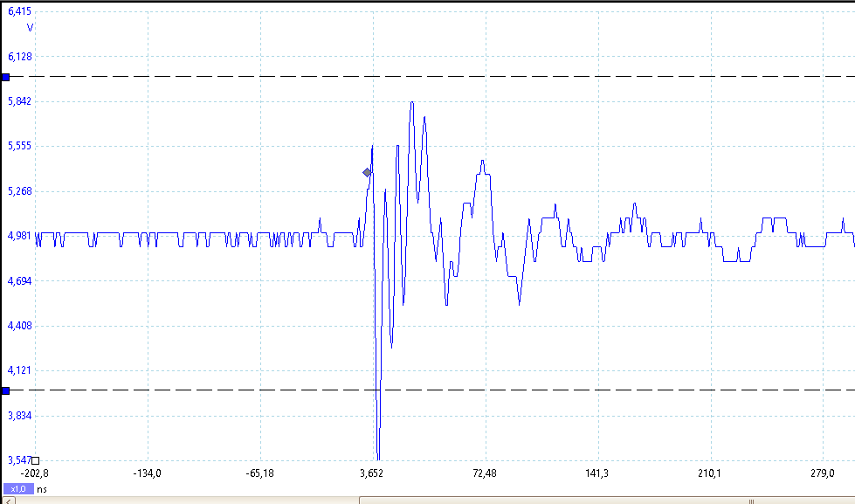Click the V unit label on axis
The width and height of the screenshot is (855, 504).
pyautogui.click(x=30, y=27)
